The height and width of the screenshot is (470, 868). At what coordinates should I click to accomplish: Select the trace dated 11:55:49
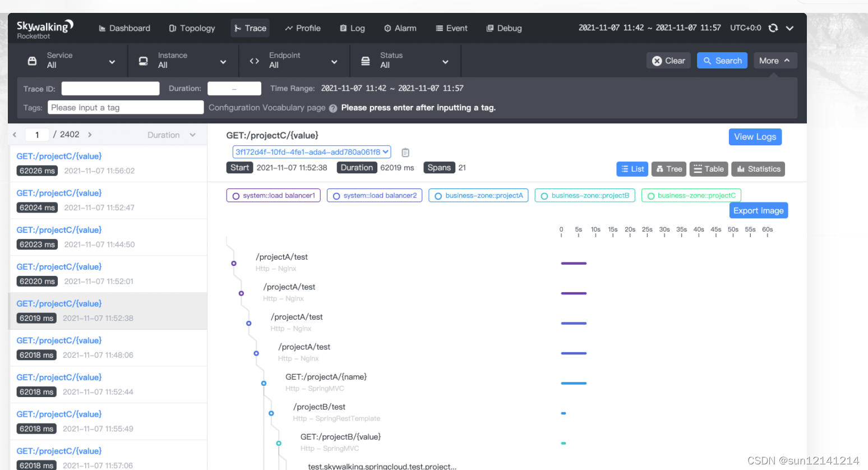pyautogui.click(x=108, y=422)
